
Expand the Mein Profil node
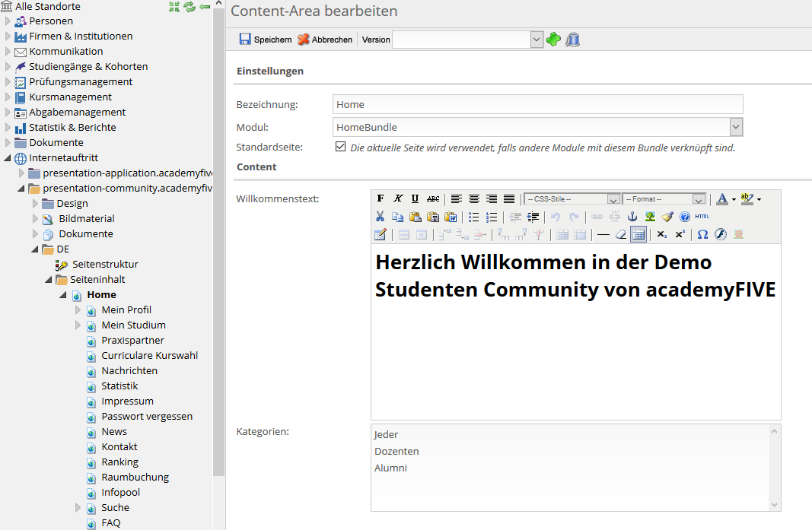click(x=78, y=310)
